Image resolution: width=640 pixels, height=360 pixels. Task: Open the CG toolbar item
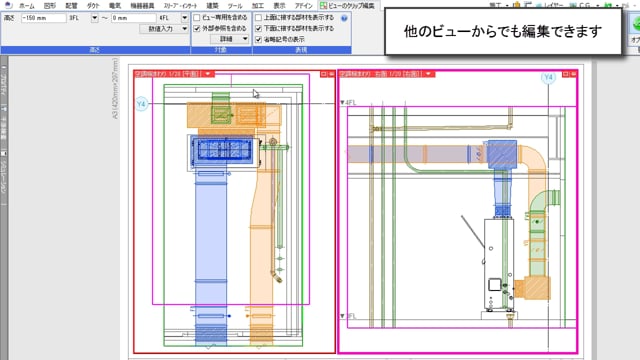click(580, 6)
